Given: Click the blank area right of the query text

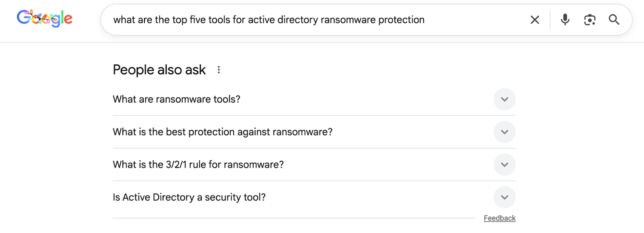Looking at the screenshot, I should coord(475,20).
